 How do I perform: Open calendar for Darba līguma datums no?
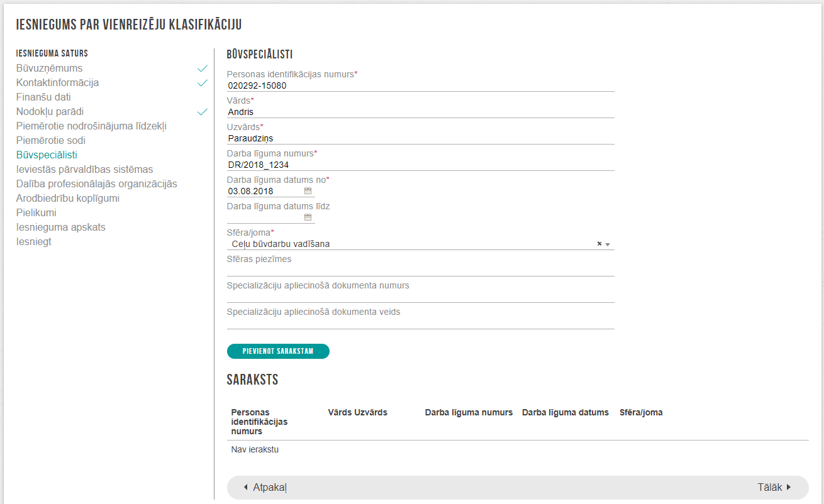308,191
